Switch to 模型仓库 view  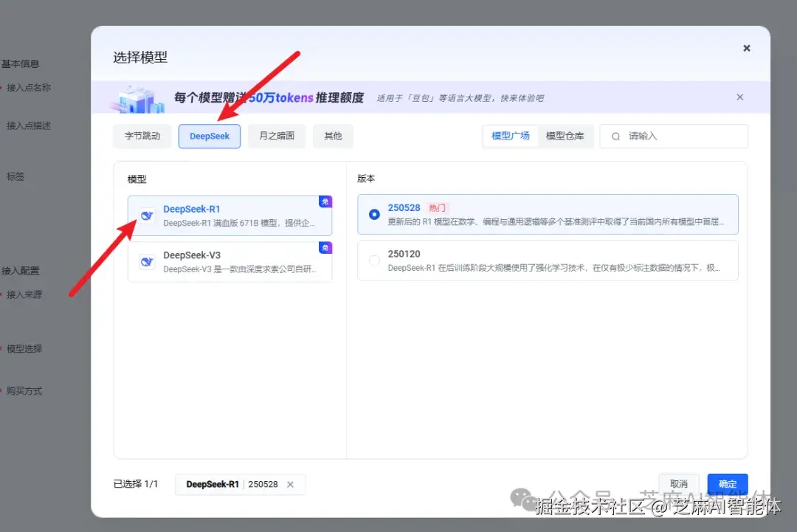(x=566, y=136)
